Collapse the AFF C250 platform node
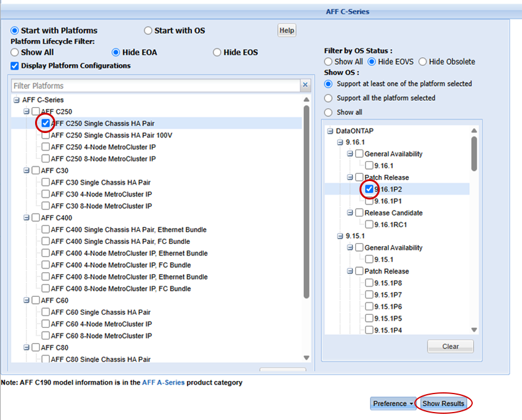The height and width of the screenshot is (420, 522). click(26, 111)
